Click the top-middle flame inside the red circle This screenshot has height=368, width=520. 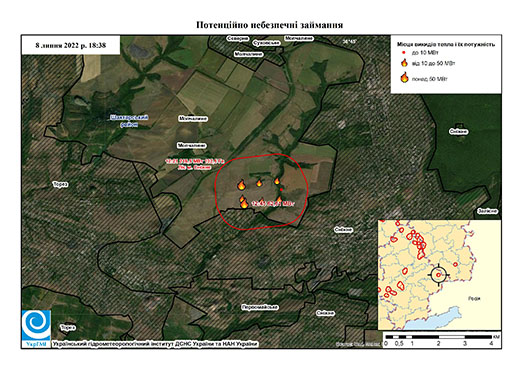pos(259,183)
